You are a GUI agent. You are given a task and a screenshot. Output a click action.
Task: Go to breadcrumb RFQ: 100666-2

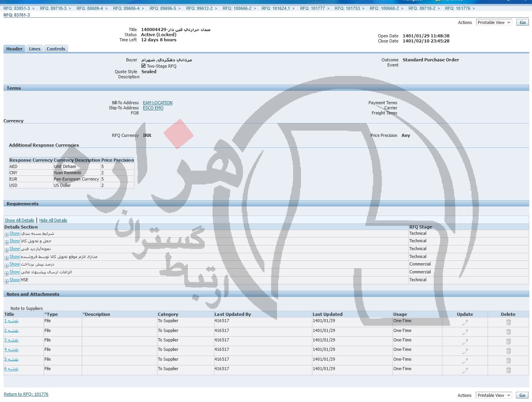point(237,8)
